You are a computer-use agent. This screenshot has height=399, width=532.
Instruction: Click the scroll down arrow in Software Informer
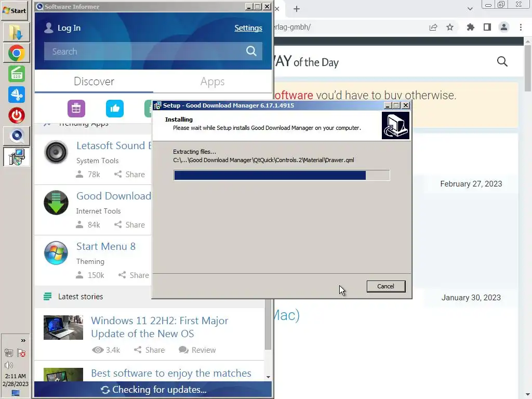pyautogui.click(x=269, y=377)
